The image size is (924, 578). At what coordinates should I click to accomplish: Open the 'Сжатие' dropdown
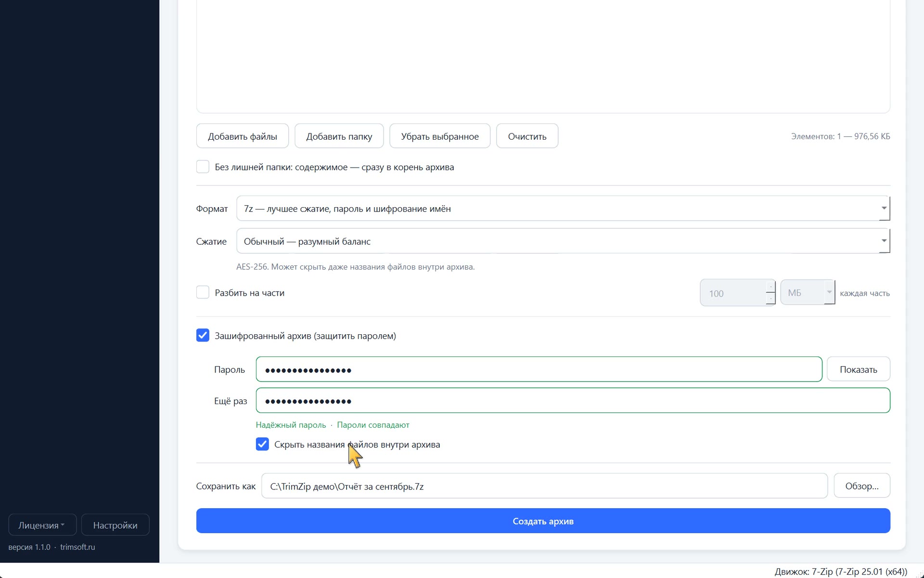563,241
